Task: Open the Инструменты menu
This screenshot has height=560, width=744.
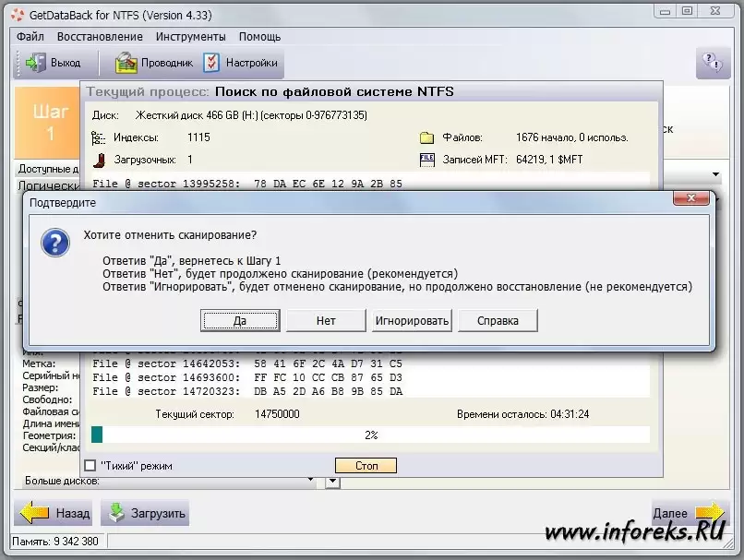Action: pos(190,37)
